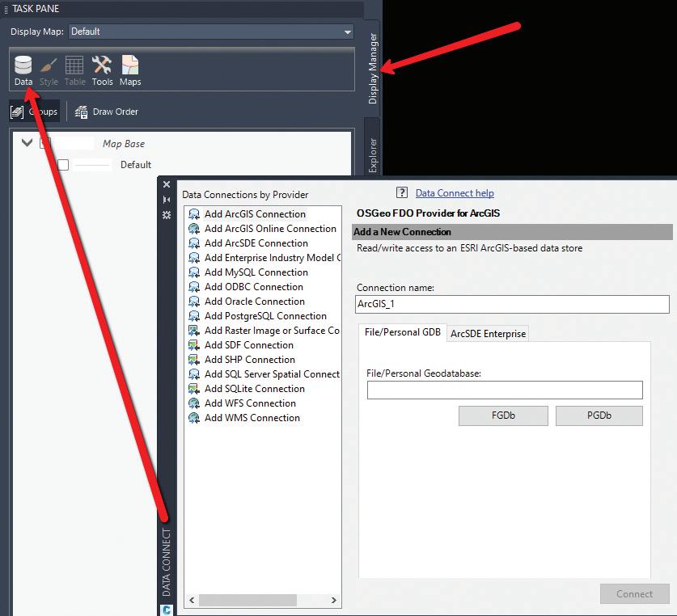Collapse the Map Base group

(27, 142)
